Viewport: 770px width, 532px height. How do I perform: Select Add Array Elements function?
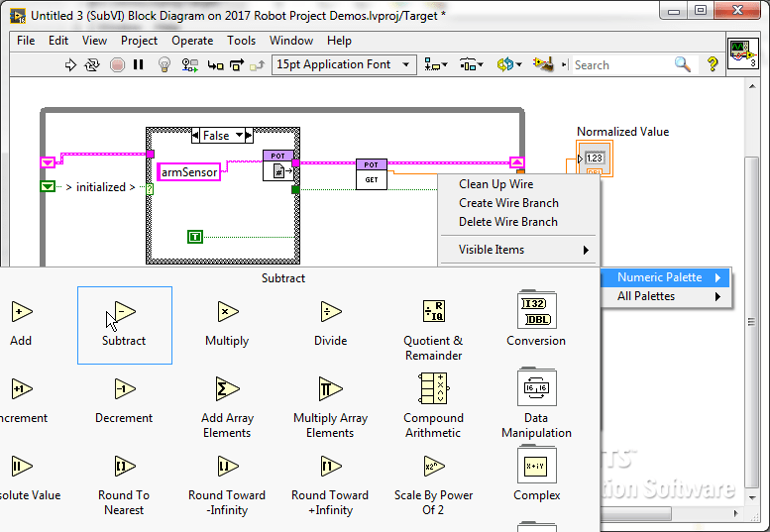click(227, 406)
